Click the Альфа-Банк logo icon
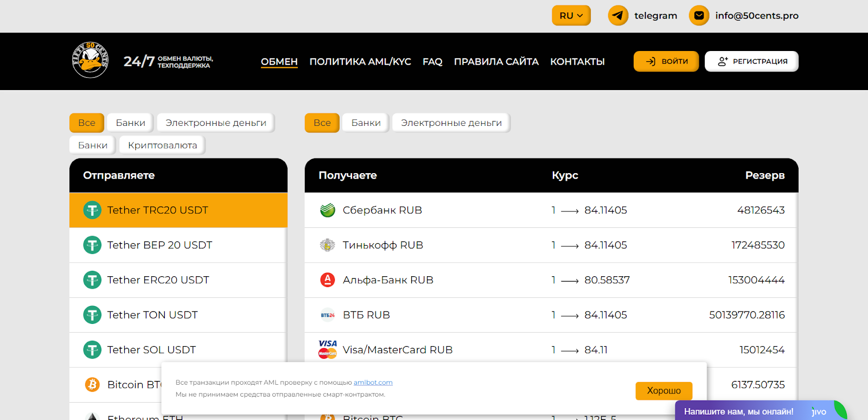 tap(328, 280)
